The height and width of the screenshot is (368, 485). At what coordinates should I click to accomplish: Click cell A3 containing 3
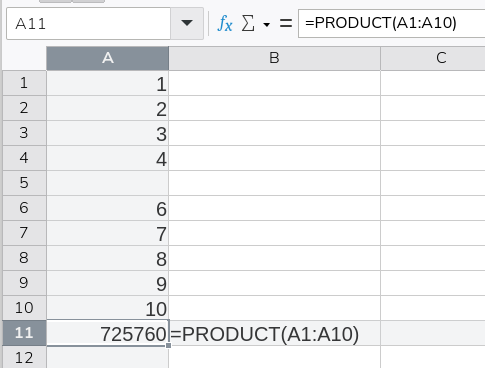click(x=108, y=133)
